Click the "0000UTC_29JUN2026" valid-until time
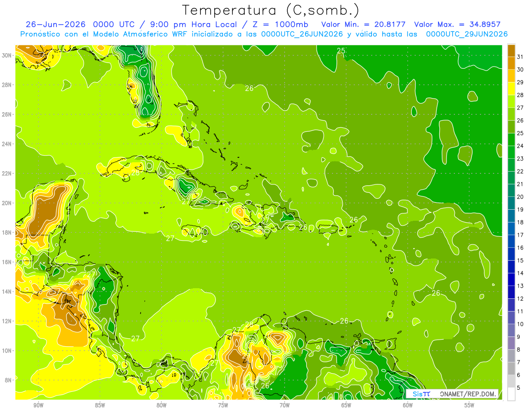The image size is (532, 411). coord(467,34)
